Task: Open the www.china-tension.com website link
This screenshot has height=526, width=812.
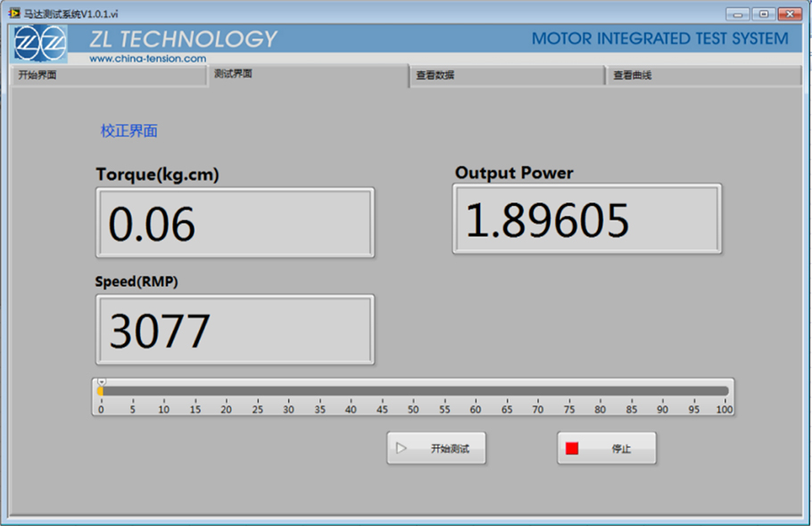Action: pyautogui.click(x=147, y=59)
